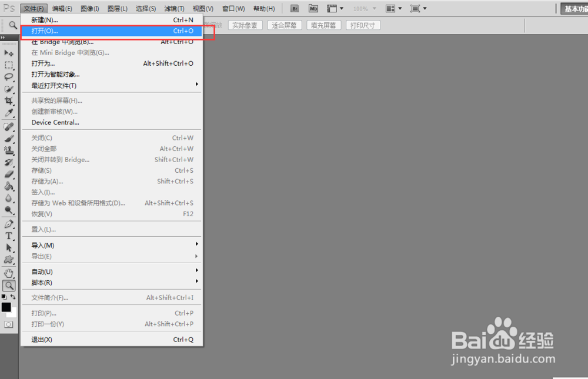The image size is (588, 379).
Task: Open the Arrange Documents dropdown
Action: pos(394,9)
